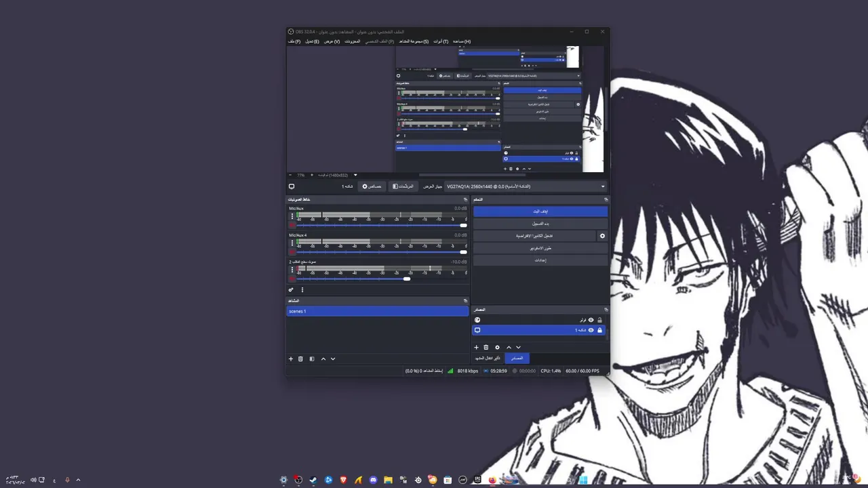
Task: Toggle lock on the selected display source
Action: click(x=599, y=330)
